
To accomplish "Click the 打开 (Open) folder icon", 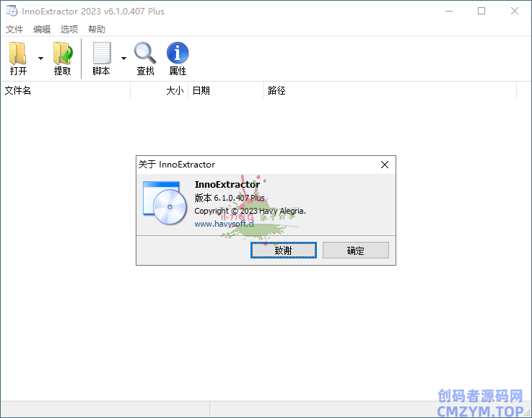I will pos(19,54).
